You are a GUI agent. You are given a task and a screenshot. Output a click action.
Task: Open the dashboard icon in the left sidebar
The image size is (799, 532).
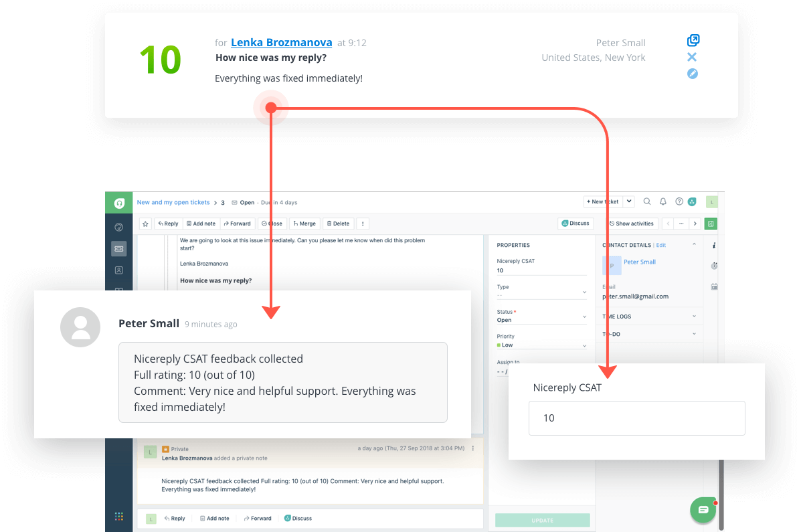tap(118, 228)
